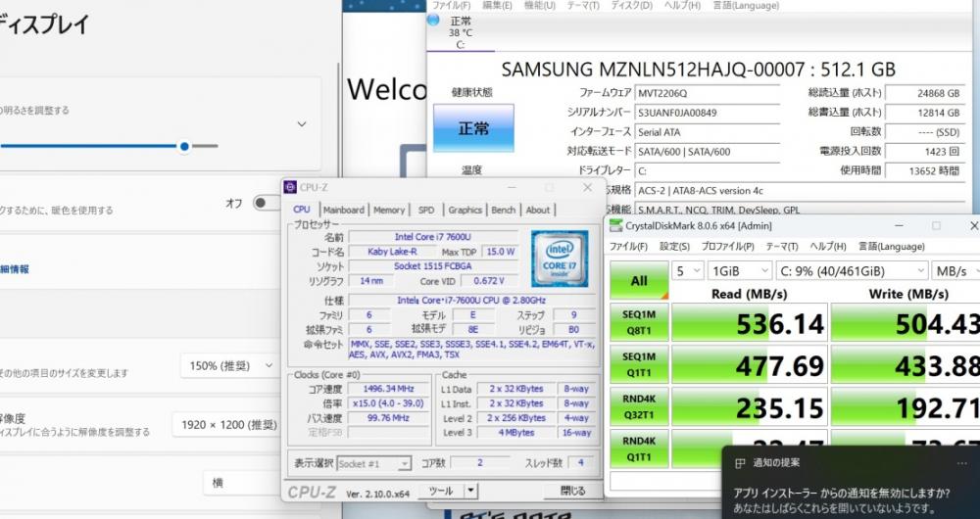Open the ツール dropdown arrow in CPU-Z

point(471,491)
